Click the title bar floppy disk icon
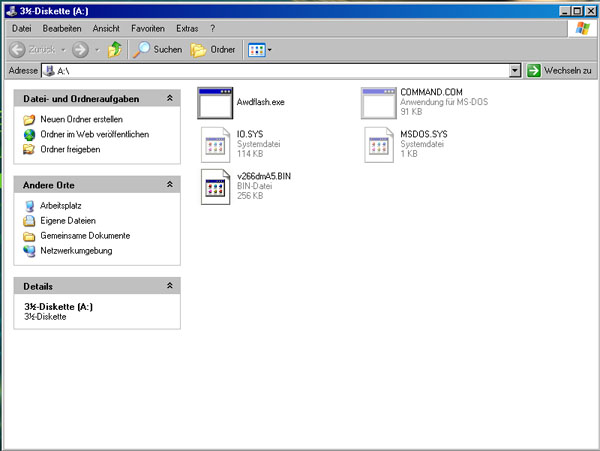600x451 pixels. (x=12, y=11)
